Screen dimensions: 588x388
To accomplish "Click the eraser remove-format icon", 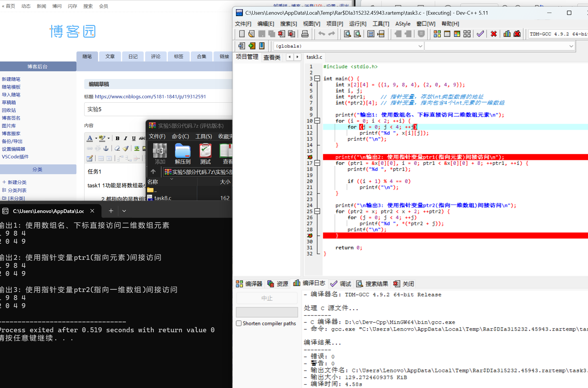I will (117, 148).
